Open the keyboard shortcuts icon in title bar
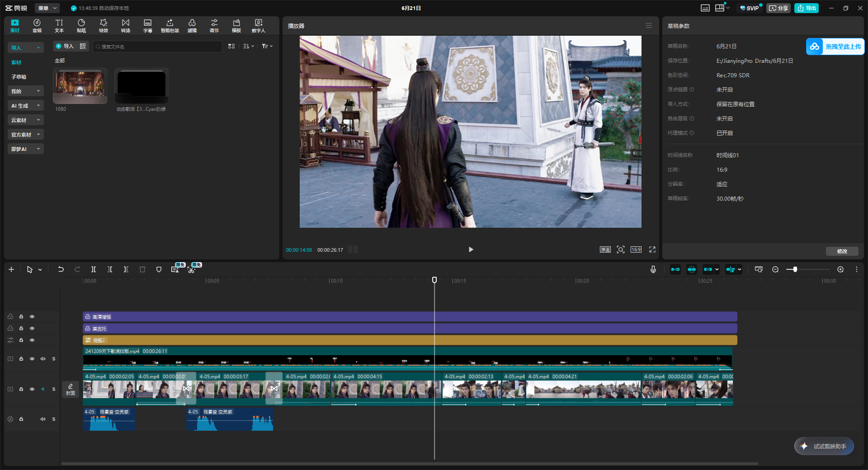Viewport: 868px width, 470px height. click(705, 8)
